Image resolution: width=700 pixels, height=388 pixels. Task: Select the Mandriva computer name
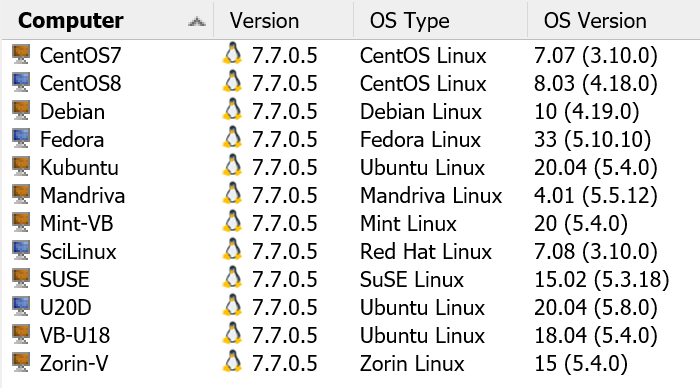click(x=82, y=196)
